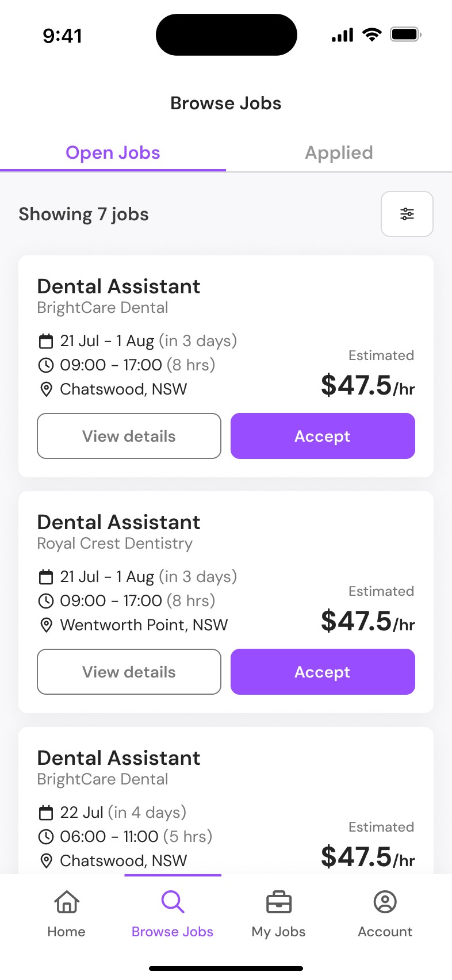
Task: Tap the 22 Jul Dental Assistant card title
Action: click(x=118, y=758)
